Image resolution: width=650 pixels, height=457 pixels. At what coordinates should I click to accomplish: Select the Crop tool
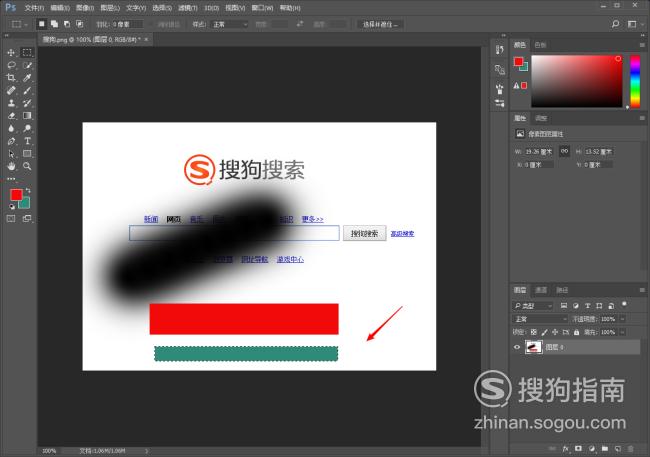[11, 78]
